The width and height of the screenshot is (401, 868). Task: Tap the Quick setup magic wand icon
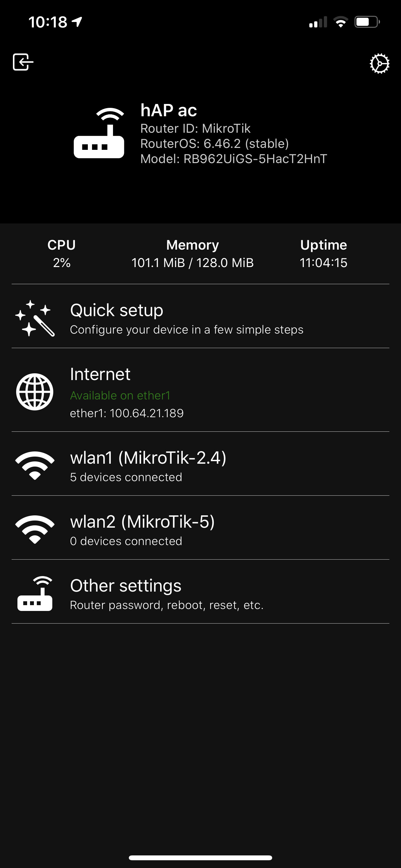pyautogui.click(x=35, y=318)
